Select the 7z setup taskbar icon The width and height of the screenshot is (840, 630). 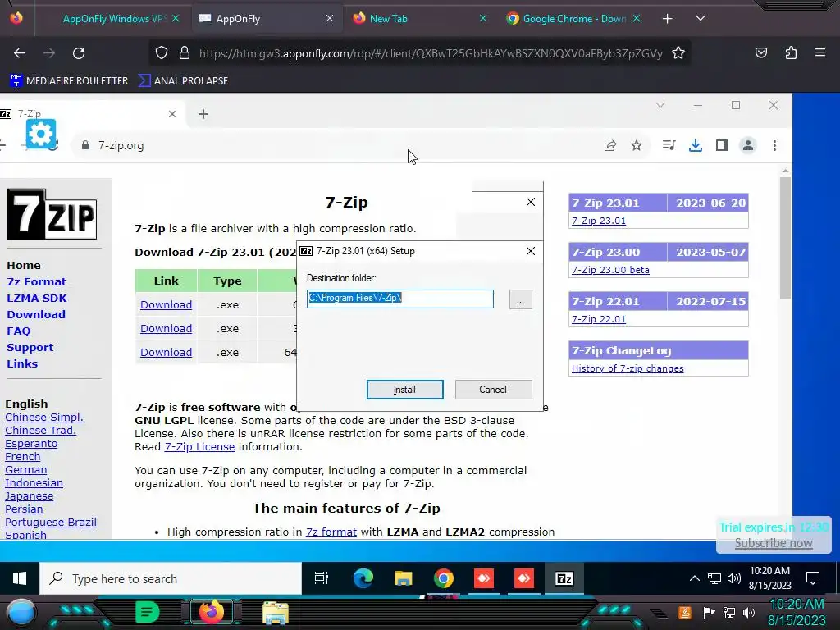pyautogui.click(x=564, y=578)
